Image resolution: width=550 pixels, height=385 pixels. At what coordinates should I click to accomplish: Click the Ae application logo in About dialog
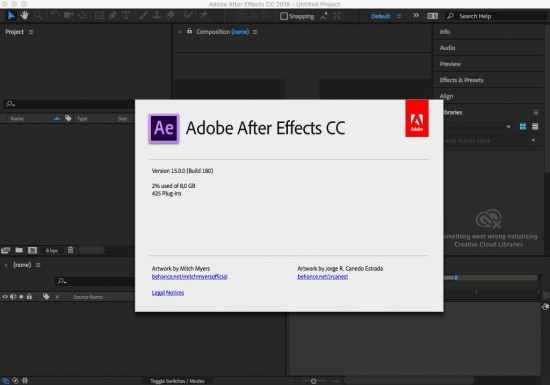point(164,128)
